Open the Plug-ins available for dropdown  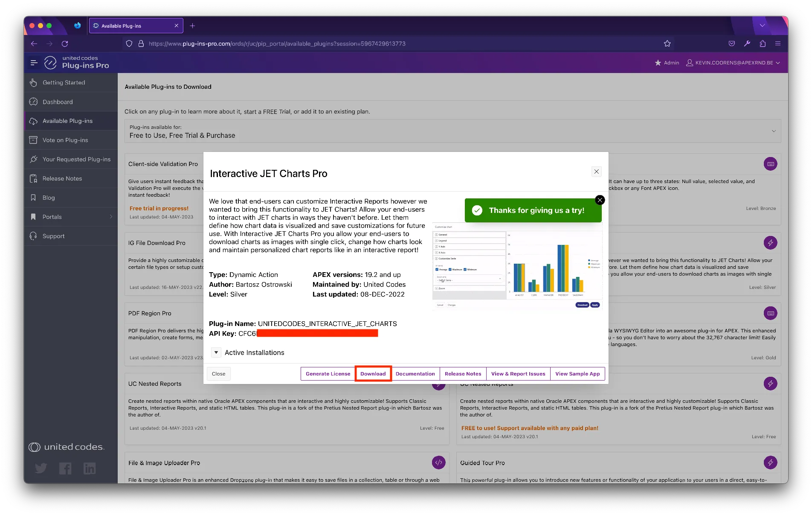click(x=452, y=131)
